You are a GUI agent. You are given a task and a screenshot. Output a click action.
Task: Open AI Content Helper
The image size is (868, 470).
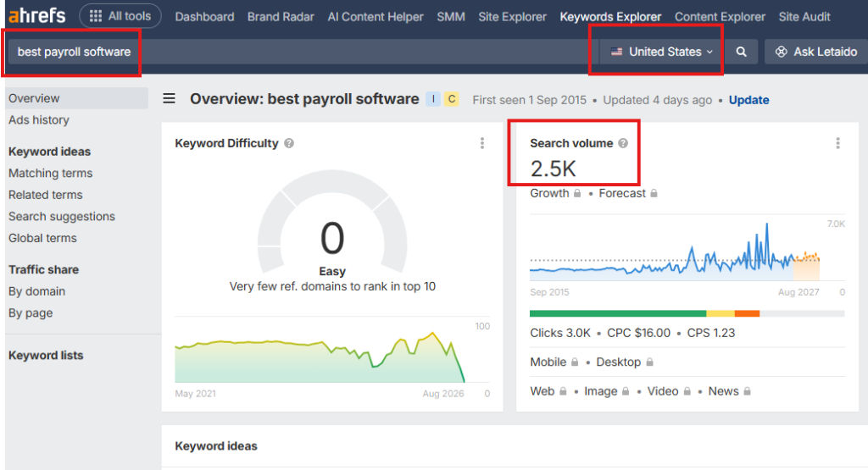376,17
